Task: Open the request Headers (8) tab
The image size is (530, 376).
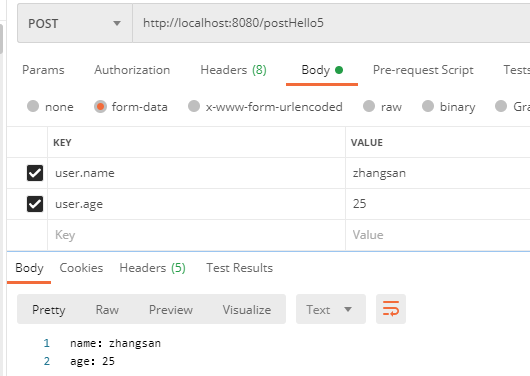Action: click(x=234, y=70)
